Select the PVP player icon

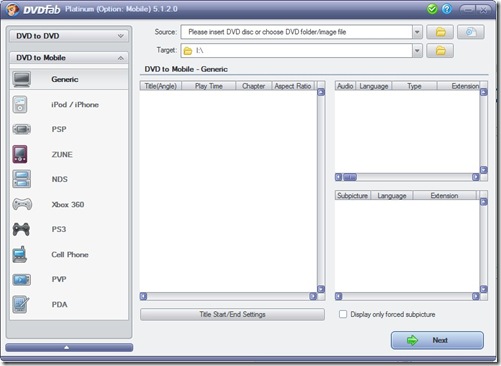click(22, 279)
